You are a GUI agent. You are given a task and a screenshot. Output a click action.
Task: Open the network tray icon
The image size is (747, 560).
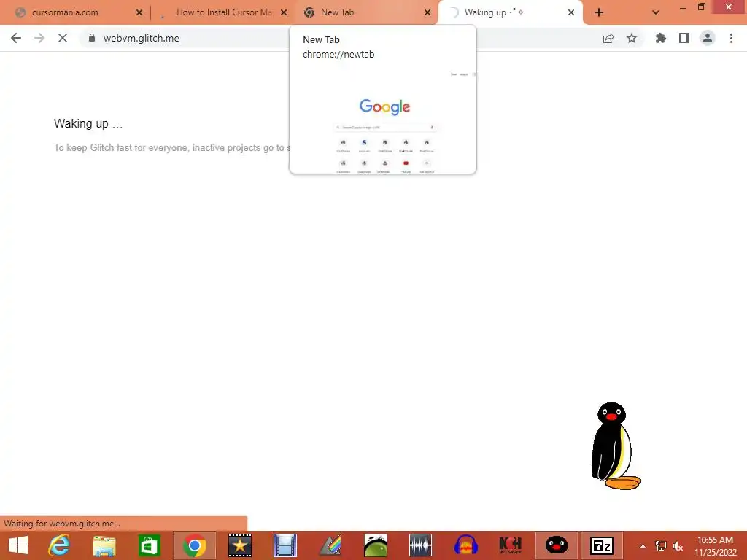pos(660,546)
